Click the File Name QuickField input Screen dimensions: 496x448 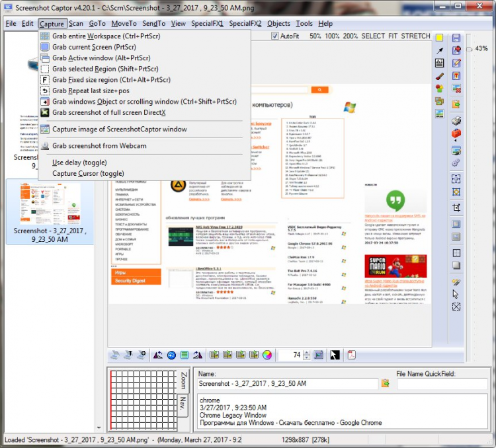point(442,383)
